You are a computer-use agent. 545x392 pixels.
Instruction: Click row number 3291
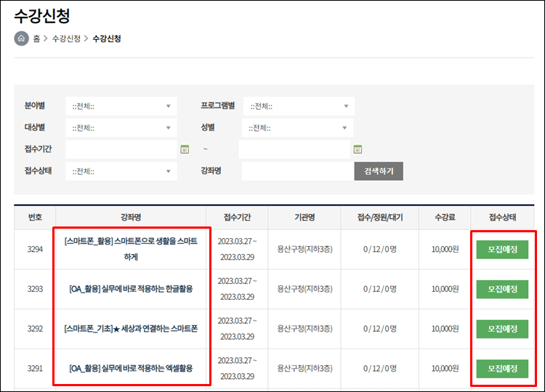coord(35,368)
